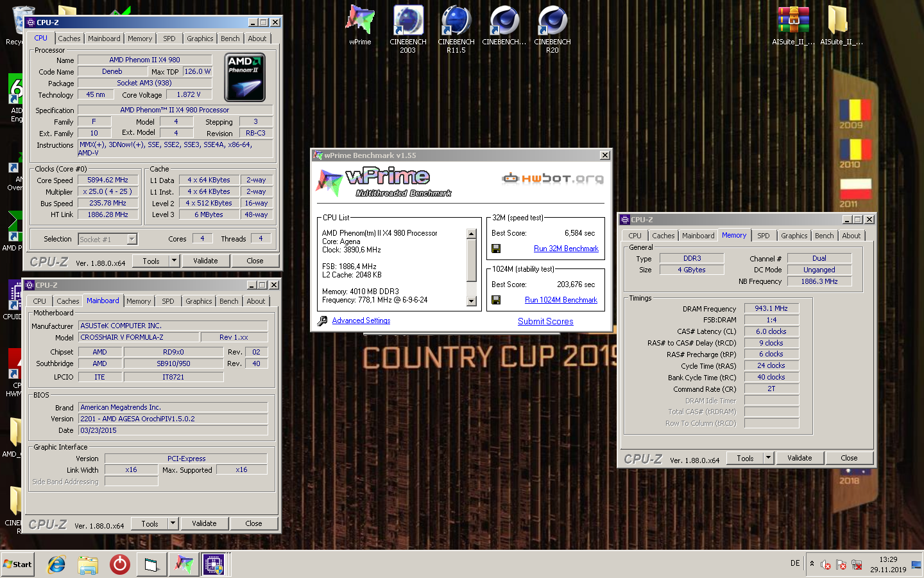This screenshot has width=924, height=578.
Task: Click the language indicator DE in taskbar
Action: click(x=795, y=563)
